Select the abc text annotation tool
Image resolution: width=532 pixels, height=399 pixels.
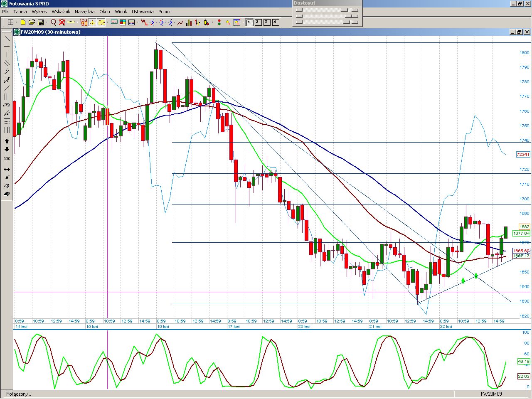coord(7,158)
